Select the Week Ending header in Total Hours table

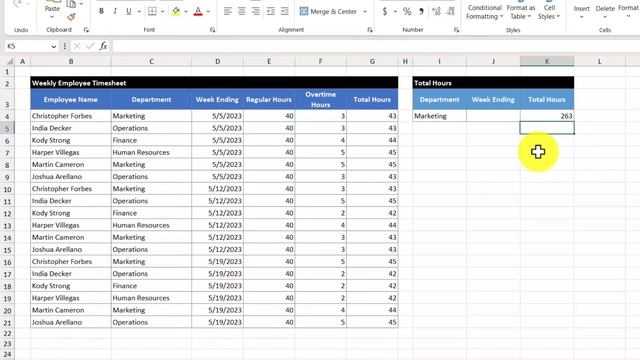(x=493, y=99)
